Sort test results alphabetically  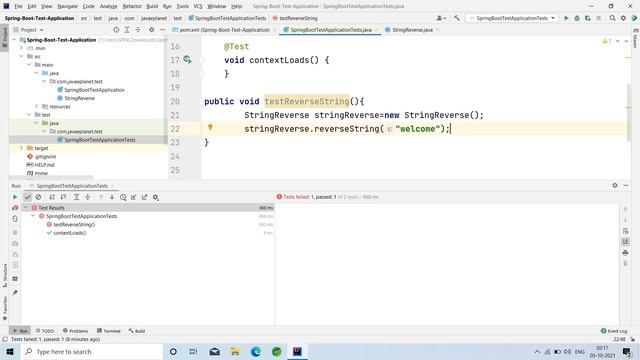click(x=52, y=197)
